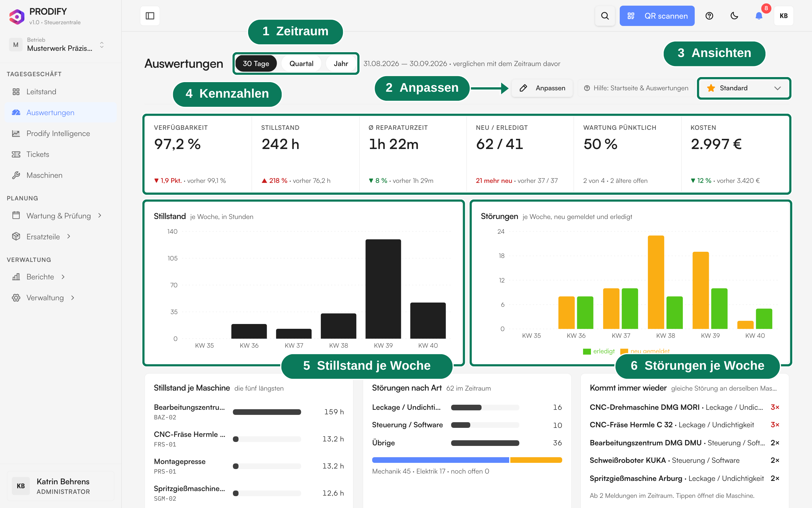This screenshot has height=508, width=812.
Task: Open the search icon button
Action: point(605,16)
